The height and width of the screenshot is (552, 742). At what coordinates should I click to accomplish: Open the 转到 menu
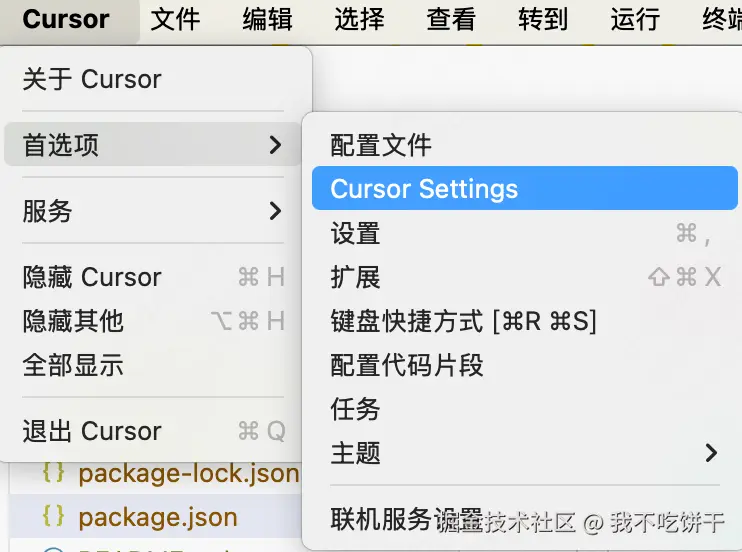coord(543,19)
